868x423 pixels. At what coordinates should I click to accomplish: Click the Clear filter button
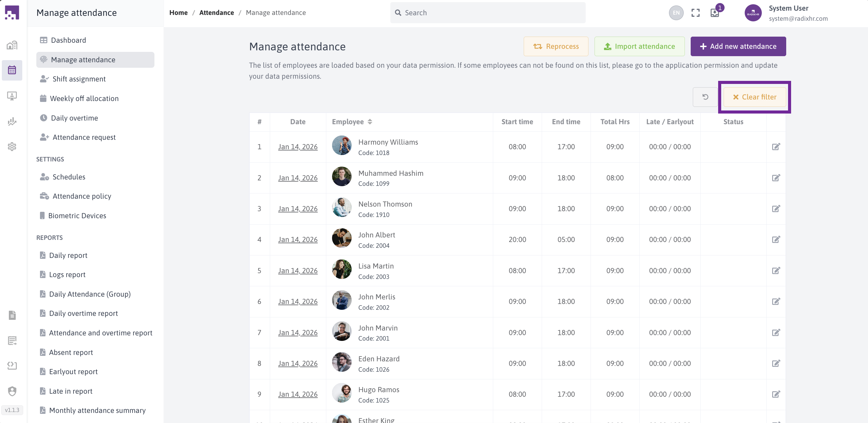754,97
